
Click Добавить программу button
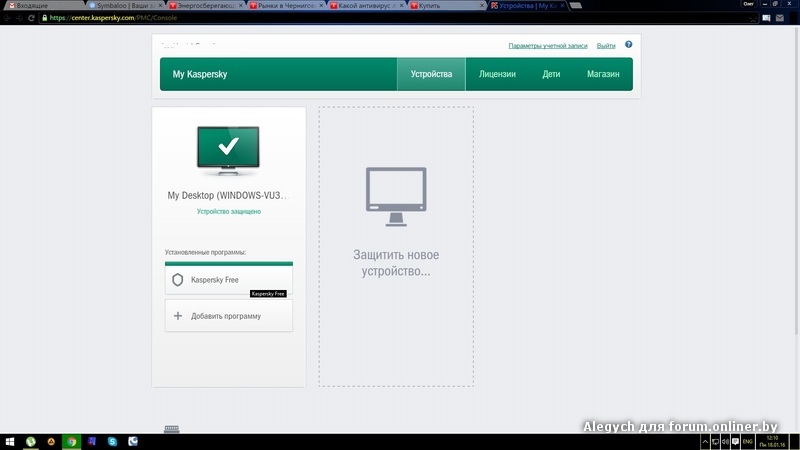click(229, 316)
